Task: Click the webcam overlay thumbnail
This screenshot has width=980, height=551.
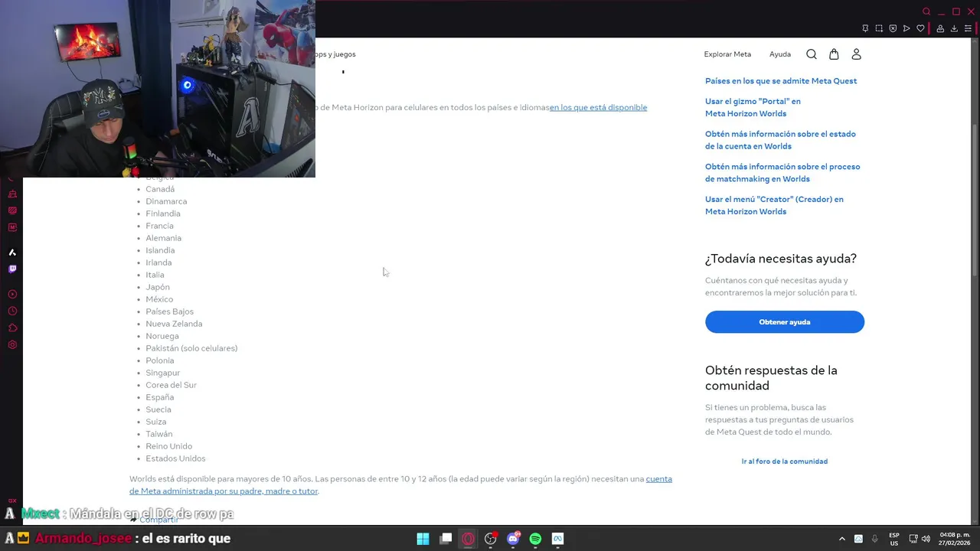Action: [x=158, y=89]
